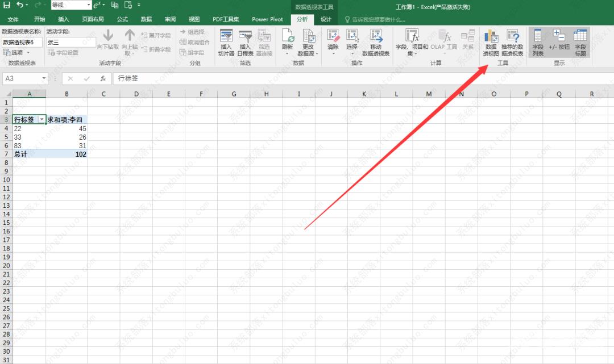Image resolution: width=614 pixels, height=364 pixels.
Task: Click the cancel X icon in formula bar
Action: (x=70, y=78)
